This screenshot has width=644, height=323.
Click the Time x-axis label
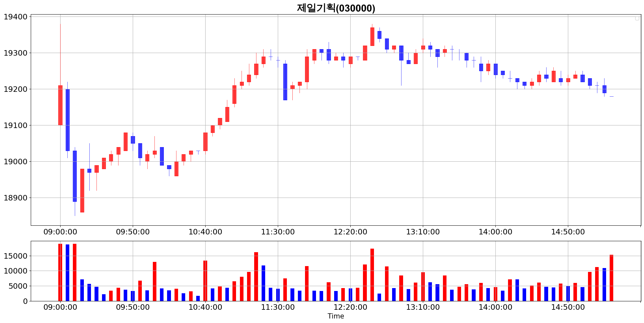click(336, 316)
